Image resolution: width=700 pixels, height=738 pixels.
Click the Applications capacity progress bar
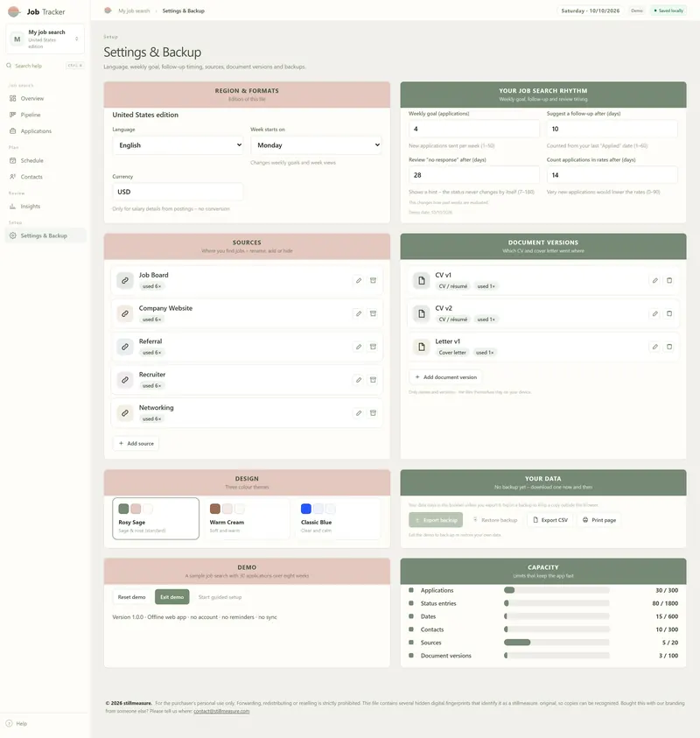click(x=556, y=590)
